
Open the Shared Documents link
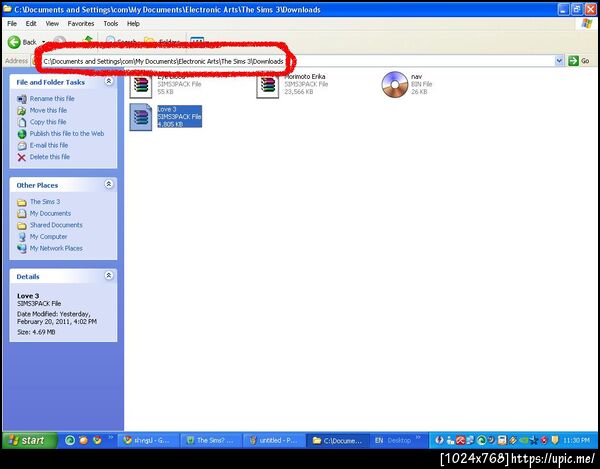[x=56, y=225]
